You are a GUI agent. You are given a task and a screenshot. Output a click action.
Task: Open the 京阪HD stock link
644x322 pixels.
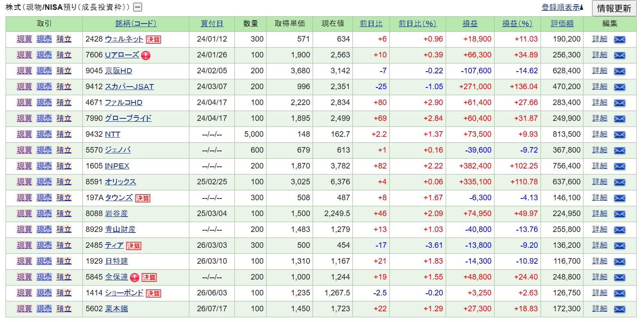click(118, 71)
